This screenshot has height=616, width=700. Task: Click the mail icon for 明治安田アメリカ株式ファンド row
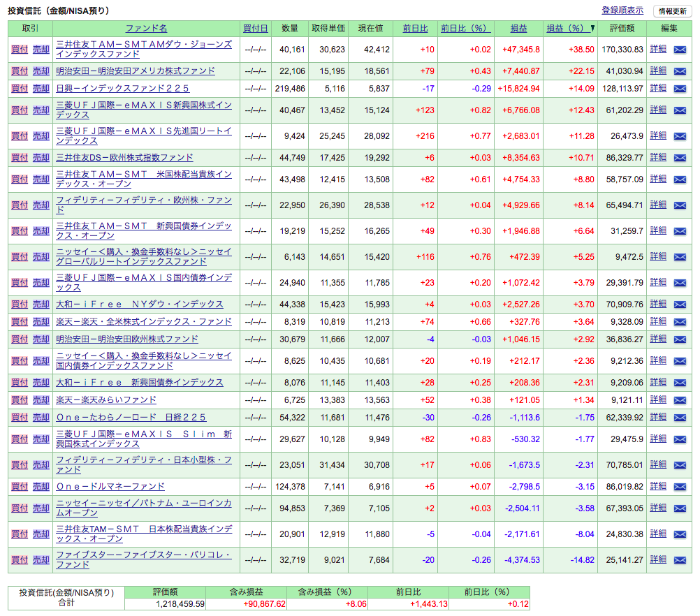pos(680,71)
